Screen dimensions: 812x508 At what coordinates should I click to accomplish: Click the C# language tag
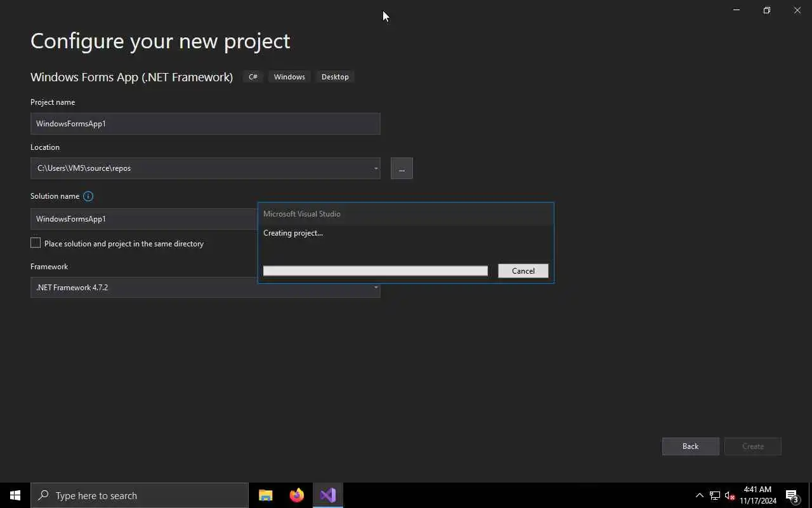pyautogui.click(x=253, y=77)
